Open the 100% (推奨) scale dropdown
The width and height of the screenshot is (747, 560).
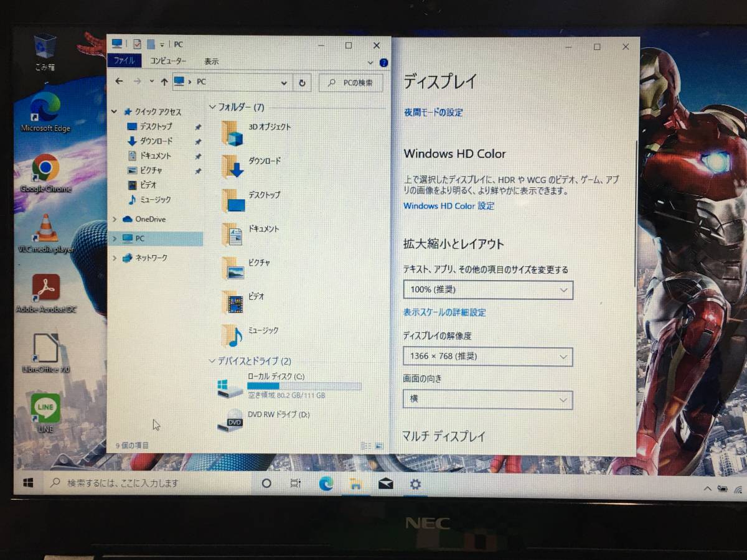[x=488, y=289]
